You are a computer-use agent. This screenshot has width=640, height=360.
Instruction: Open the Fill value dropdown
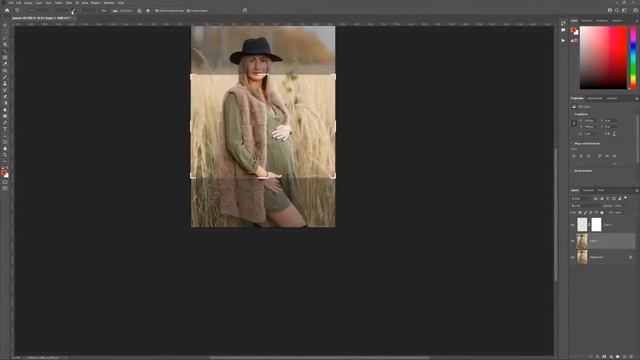(x=619, y=213)
